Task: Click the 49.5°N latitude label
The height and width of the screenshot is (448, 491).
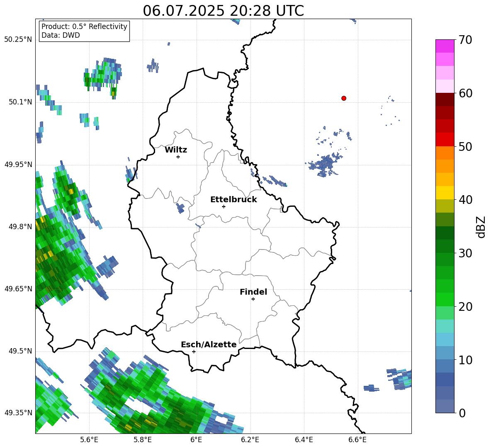Action: coord(20,351)
